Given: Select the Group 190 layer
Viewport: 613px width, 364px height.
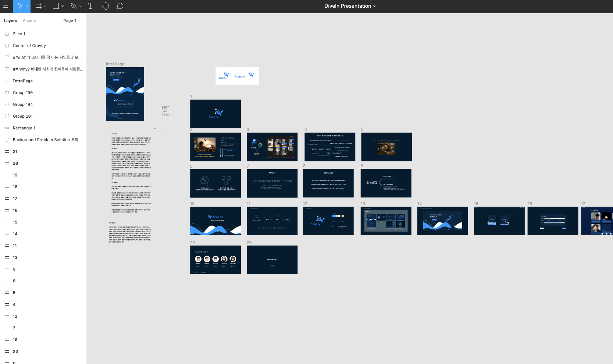Looking at the screenshot, I should [x=43, y=93].
